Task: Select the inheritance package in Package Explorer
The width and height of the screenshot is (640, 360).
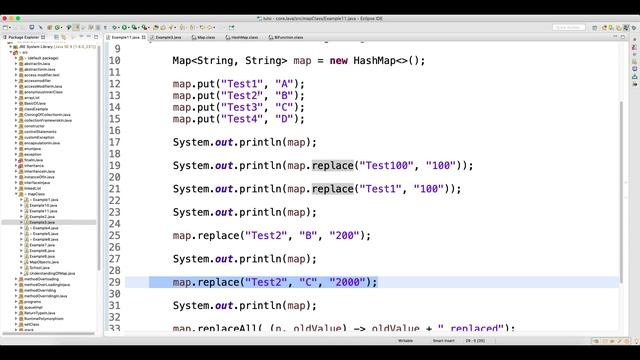Action: pos(33,166)
